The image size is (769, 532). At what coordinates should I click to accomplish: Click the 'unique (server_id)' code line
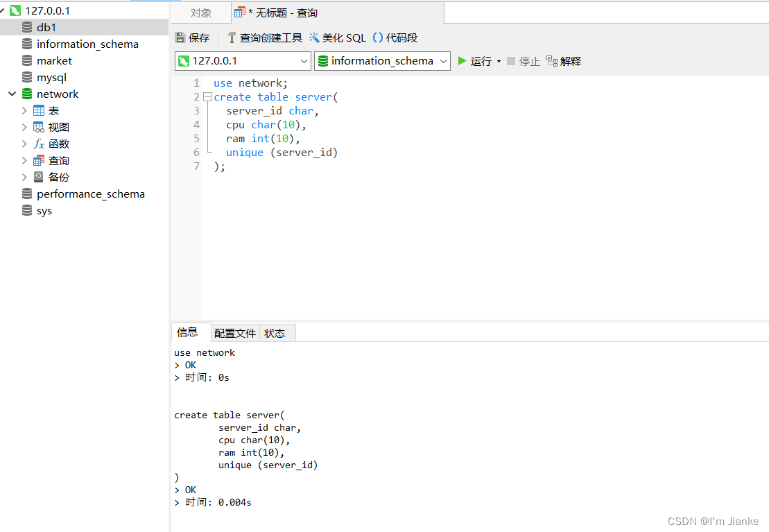(x=282, y=153)
